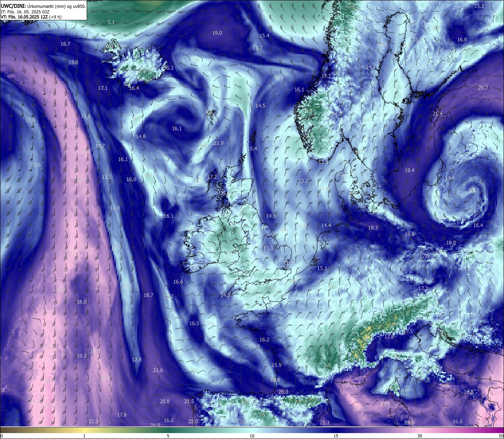Click the 16.8 map value

click(x=462, y=40)
